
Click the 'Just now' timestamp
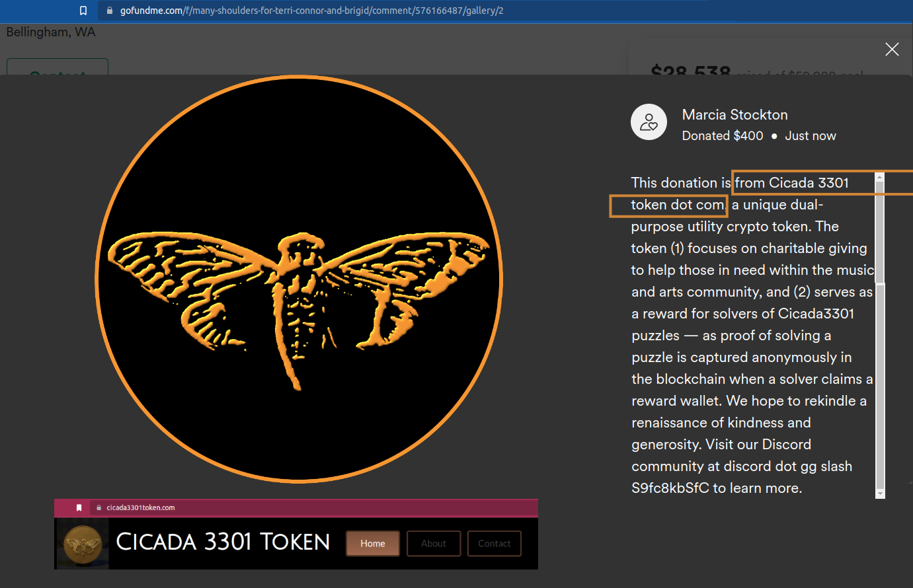tap(810, 135)
